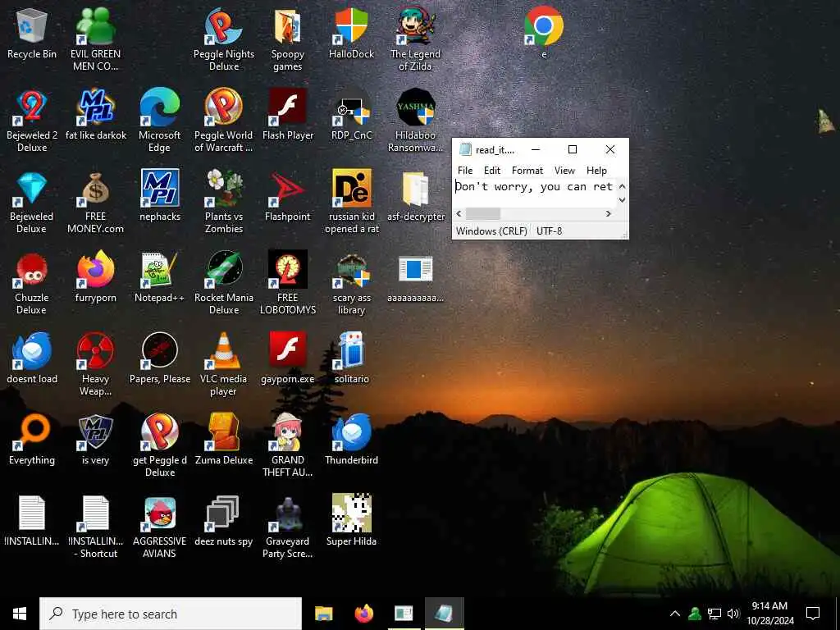Select the aaaaaaaaaa... file icon
The height and width of the screenshot is (630, 840).
click(415, 277)
